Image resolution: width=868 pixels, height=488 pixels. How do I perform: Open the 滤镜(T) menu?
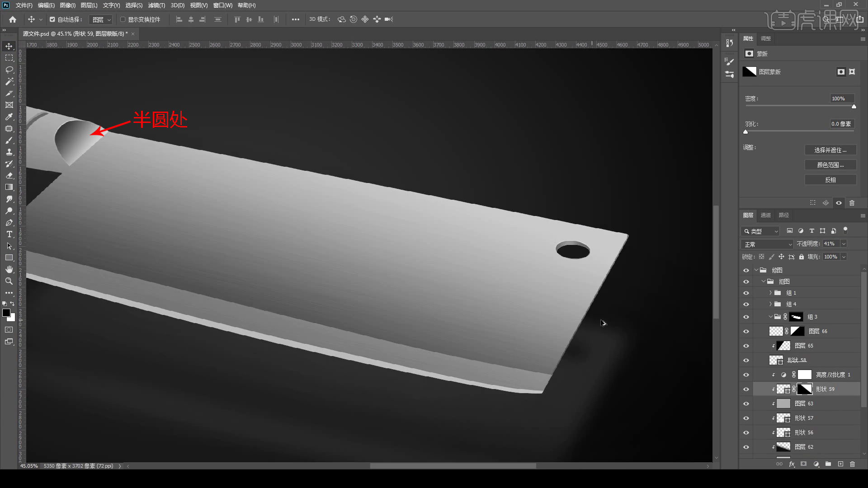[x=156, y=5]
